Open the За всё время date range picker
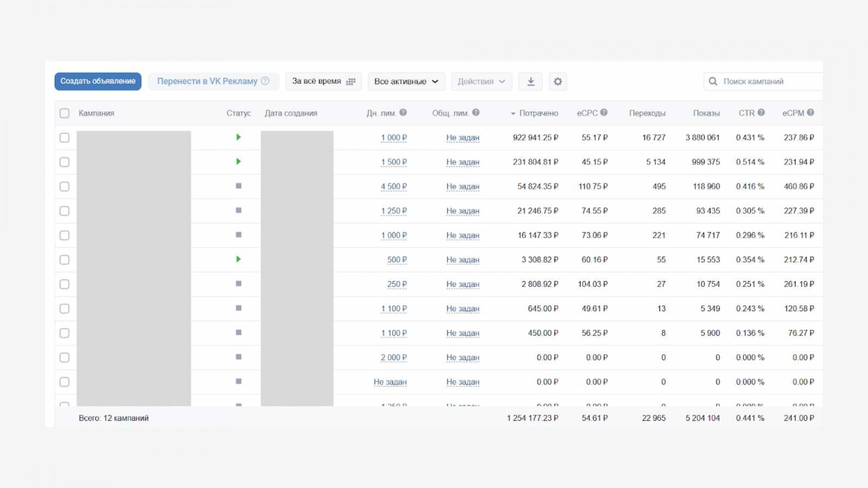 [x=323, y=81]
